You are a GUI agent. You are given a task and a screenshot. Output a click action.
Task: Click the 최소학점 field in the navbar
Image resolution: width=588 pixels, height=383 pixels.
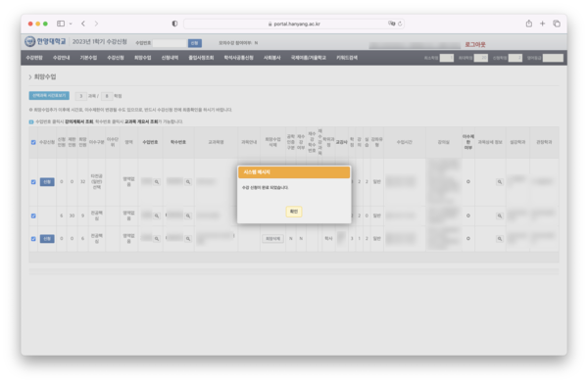447,58
